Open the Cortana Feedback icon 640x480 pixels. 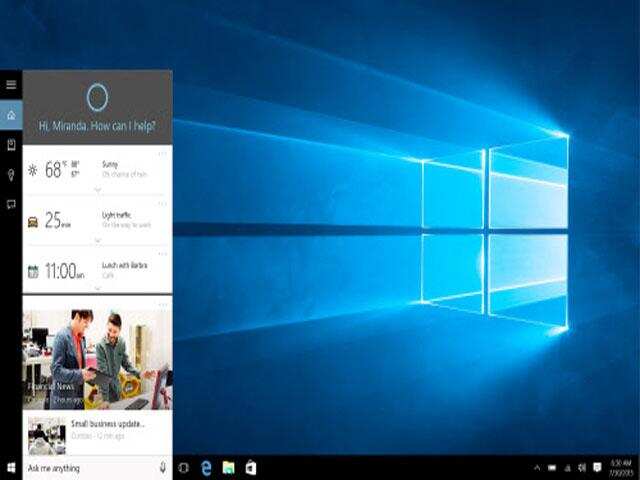(x=11, y=204)
